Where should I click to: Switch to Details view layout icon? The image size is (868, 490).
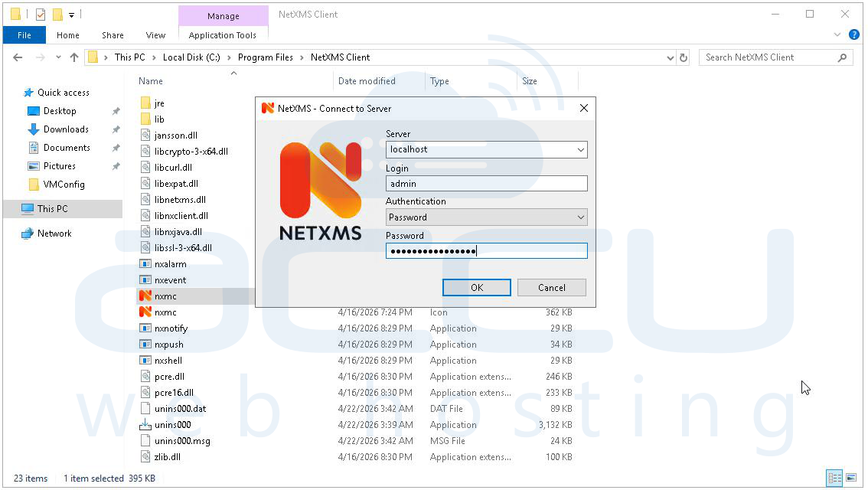coord(834,478)
